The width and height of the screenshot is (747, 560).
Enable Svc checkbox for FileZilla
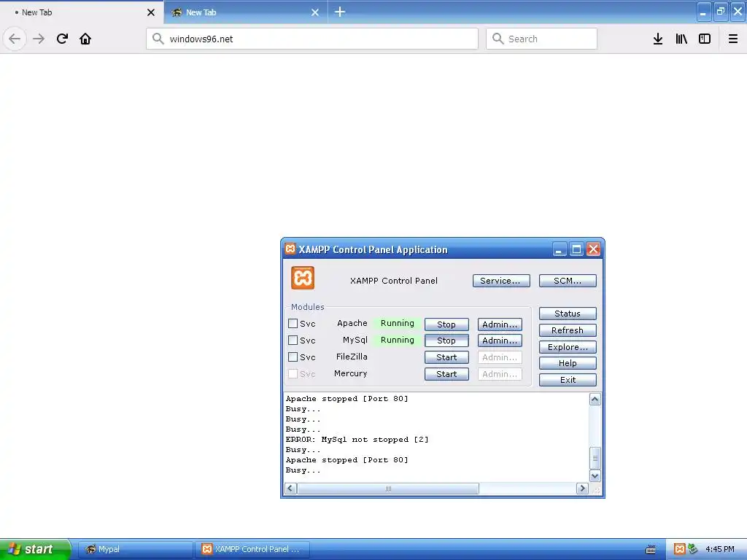(x=293, y=357)
